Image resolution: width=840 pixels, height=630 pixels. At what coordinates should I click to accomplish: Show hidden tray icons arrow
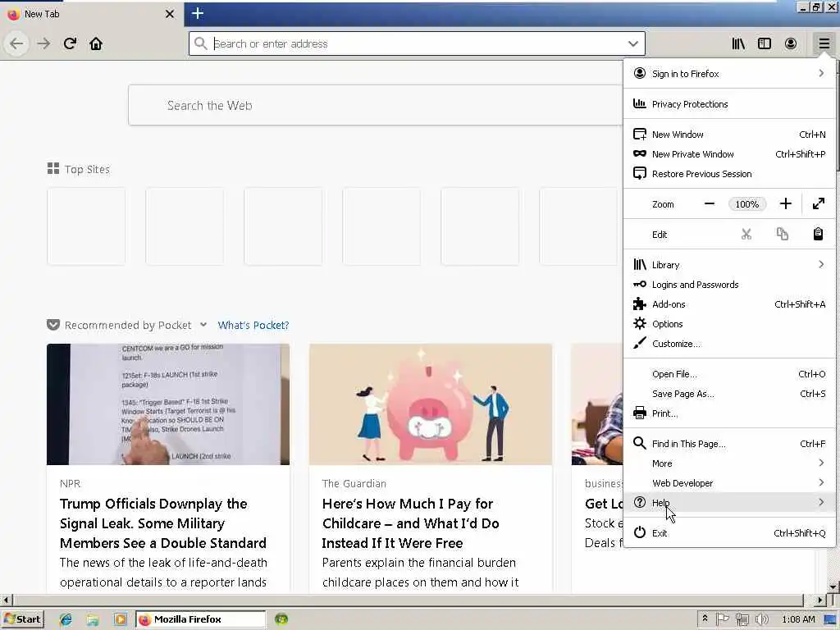[x=705, y=619]
